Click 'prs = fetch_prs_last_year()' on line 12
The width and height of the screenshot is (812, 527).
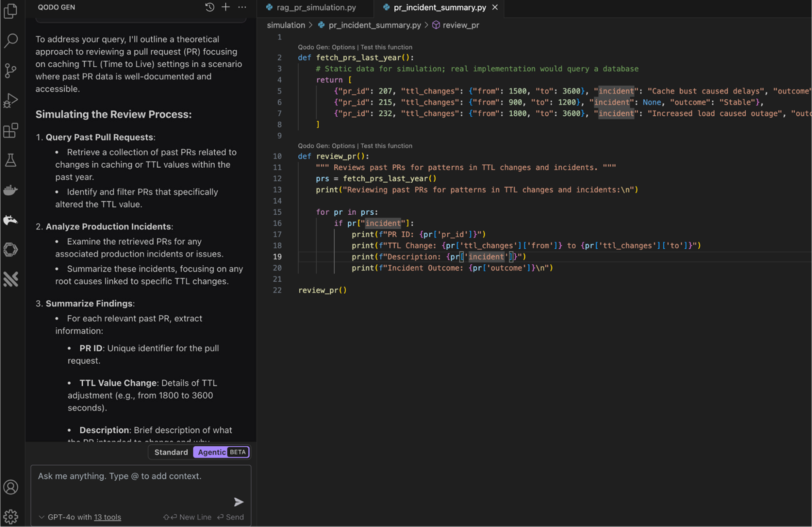tap(376, 179)
